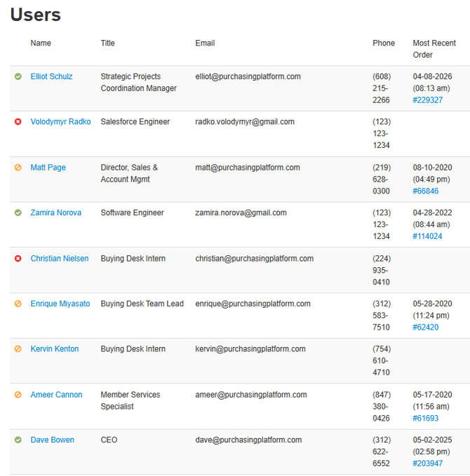Screen dimensions: 470x476
Task: Go to order #203947
Action: point(427,463)
